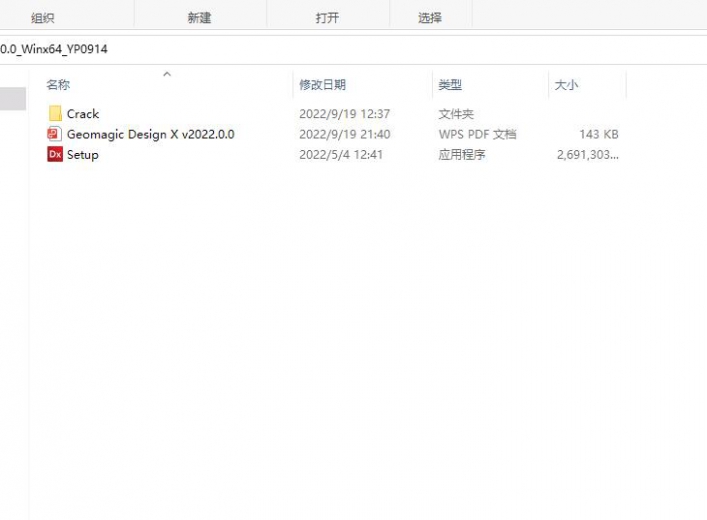Click the 应用程序 type cell

(462, 155)
